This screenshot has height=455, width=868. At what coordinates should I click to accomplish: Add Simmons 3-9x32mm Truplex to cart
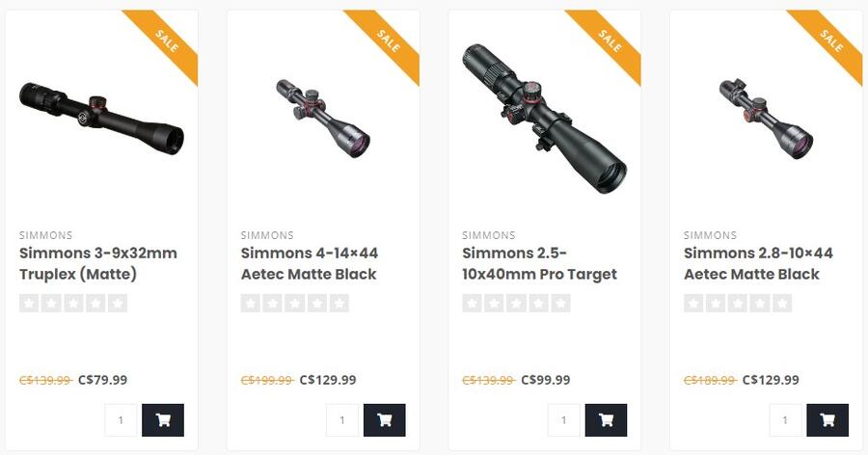click(x=163, y=420)
